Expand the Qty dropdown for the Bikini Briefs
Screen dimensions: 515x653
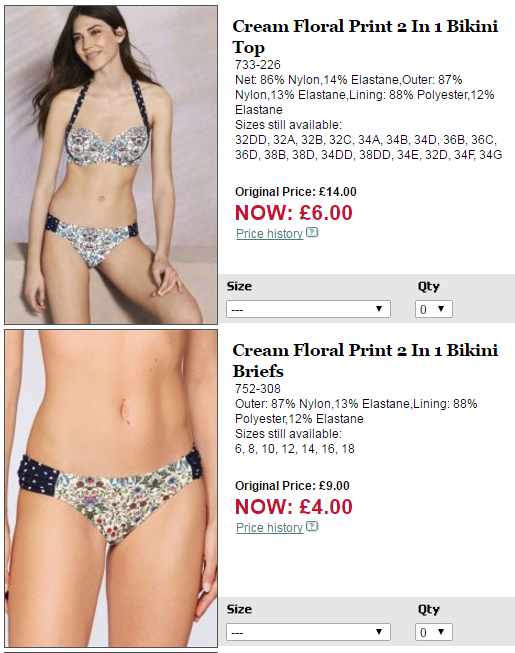(433, 632)
